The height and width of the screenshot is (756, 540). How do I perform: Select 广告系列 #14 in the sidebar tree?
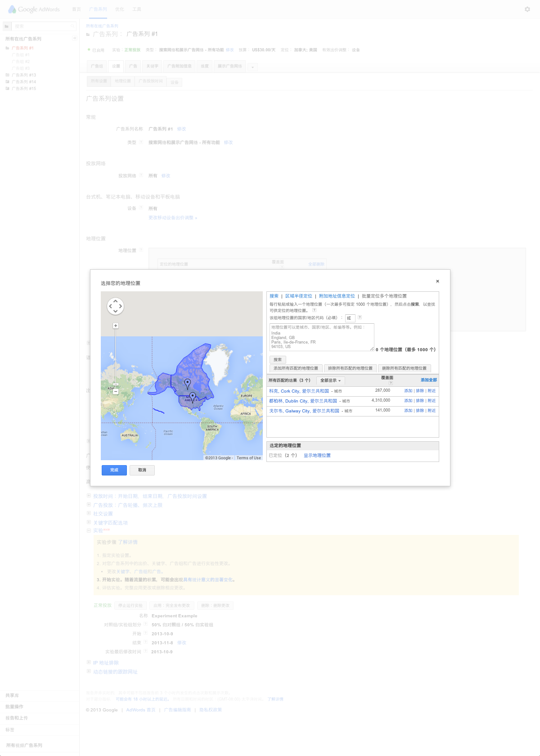(x=24, y=82)
